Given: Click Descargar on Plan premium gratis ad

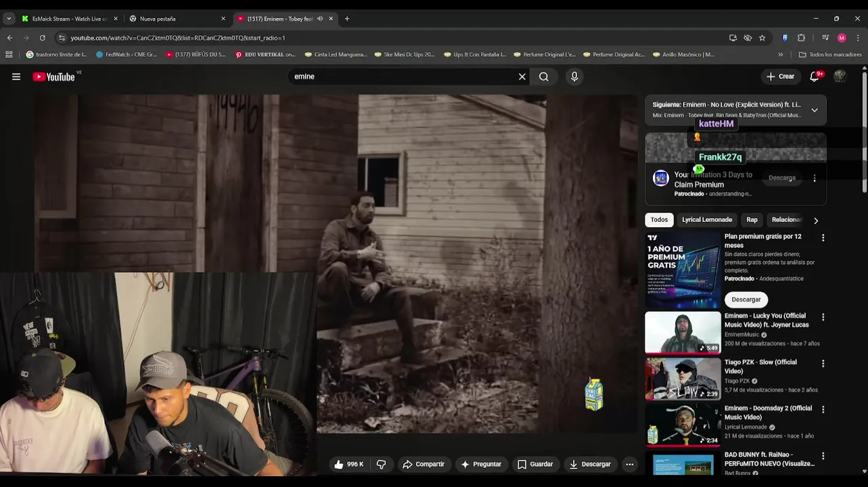Looking at the screenshot, I should point(746,300).
